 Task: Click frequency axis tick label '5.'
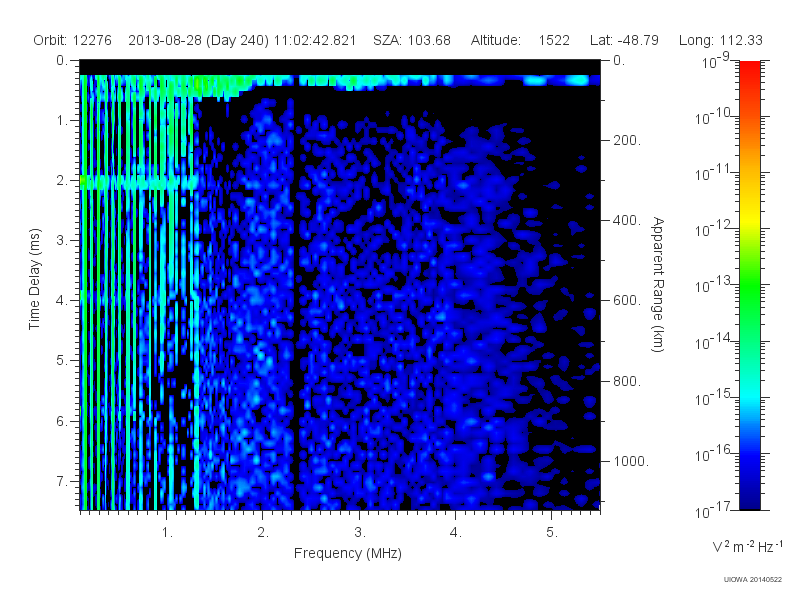click(552, 533)
